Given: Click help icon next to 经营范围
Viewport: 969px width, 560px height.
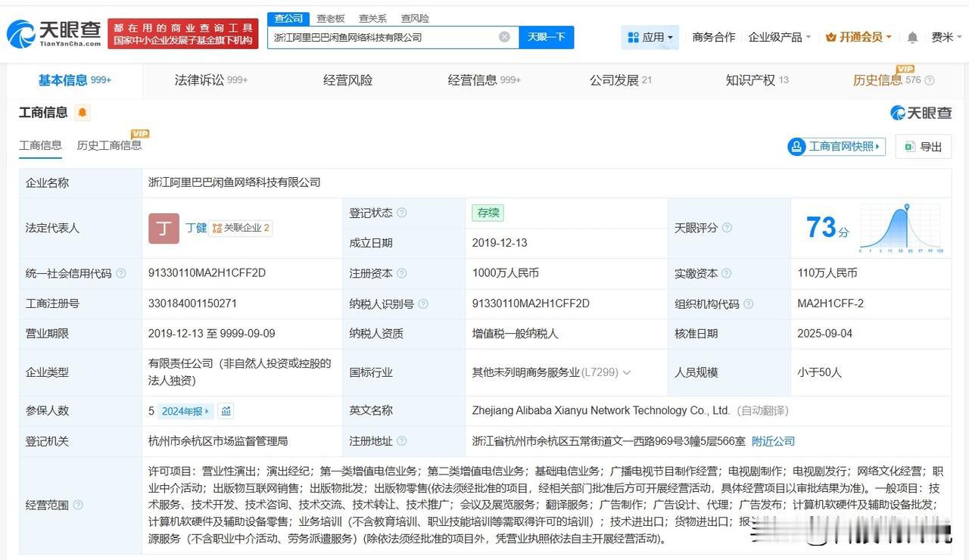Looking at the screenshot, I should point(78,505).
